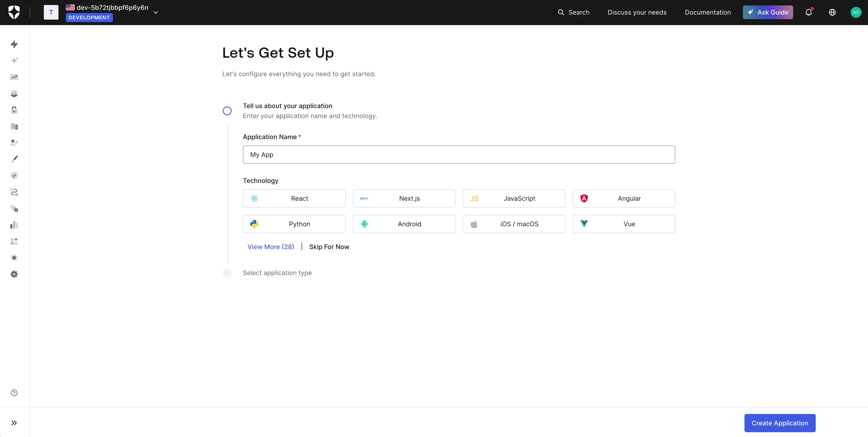Choose Python as the technology
The image size is (868, 437).
(294, 224)
